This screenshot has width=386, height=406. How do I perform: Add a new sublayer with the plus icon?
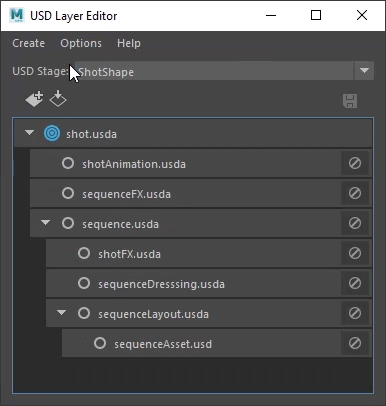pyautogui.click(x=34, y=99)
